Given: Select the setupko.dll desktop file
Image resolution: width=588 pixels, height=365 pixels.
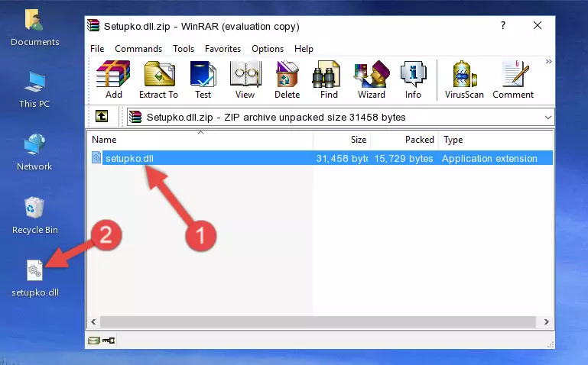Looking at the screenshot, I should pyautogui.click(x=35, y=278).
